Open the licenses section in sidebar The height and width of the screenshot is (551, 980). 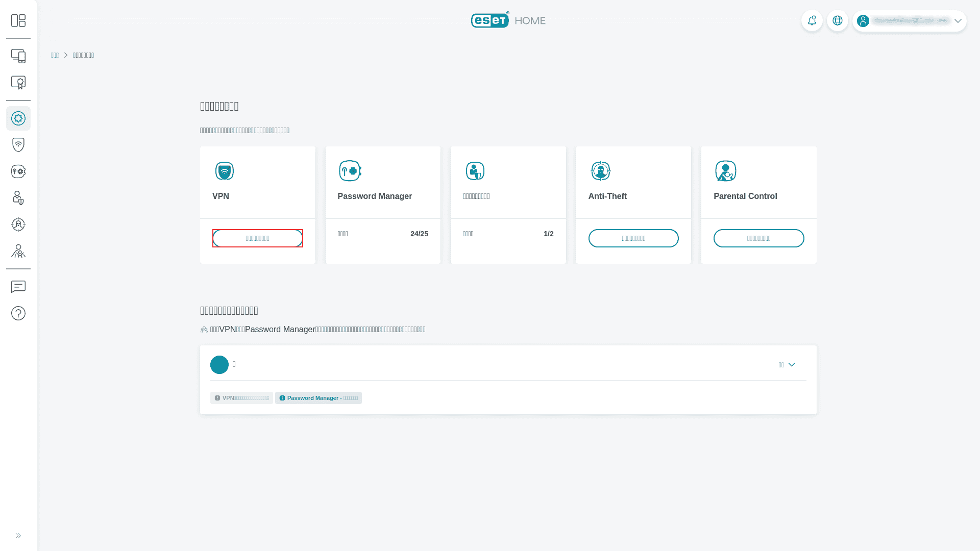point(18,82)
